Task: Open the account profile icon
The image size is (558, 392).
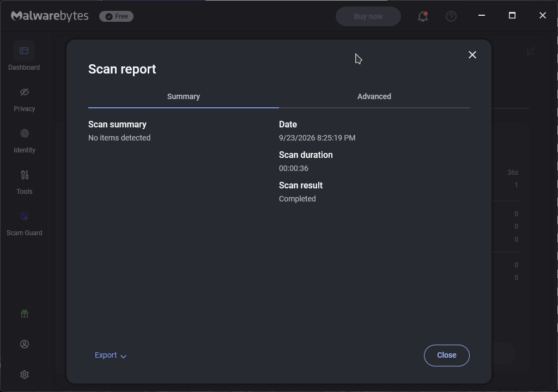Action: (x=24, y=344)
